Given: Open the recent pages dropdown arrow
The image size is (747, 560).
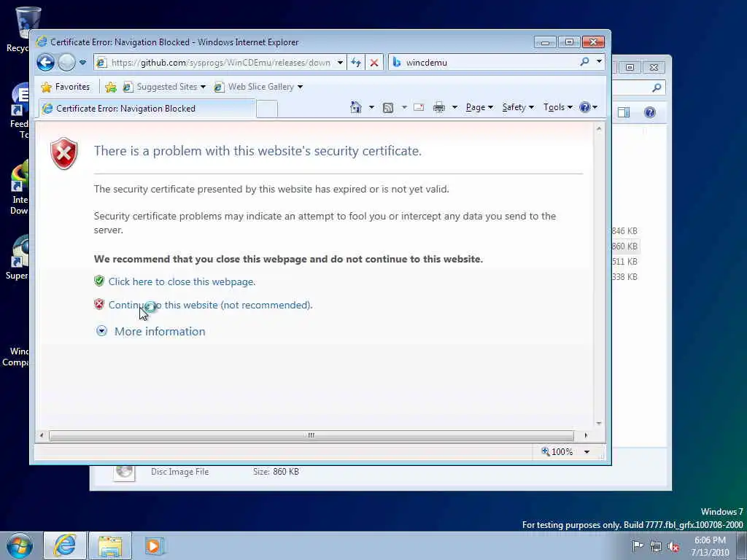Looking at the screenshot, I should click(x=83, y=63).
